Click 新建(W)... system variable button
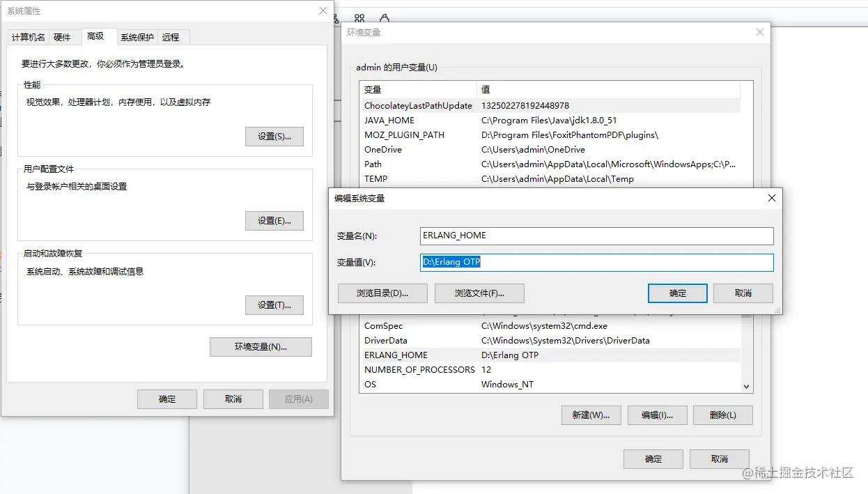 tap(591, 415)
